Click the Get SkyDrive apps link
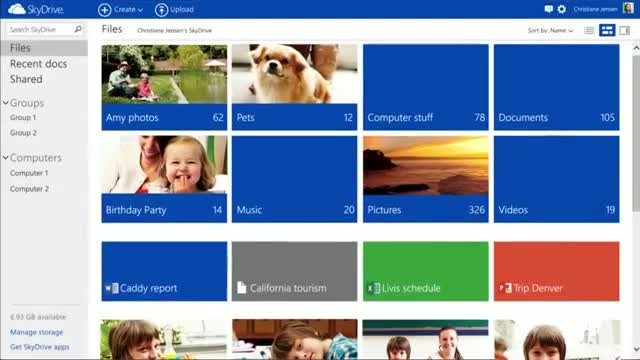This screenshot has width=640, height=360. (x=40, y=347)
